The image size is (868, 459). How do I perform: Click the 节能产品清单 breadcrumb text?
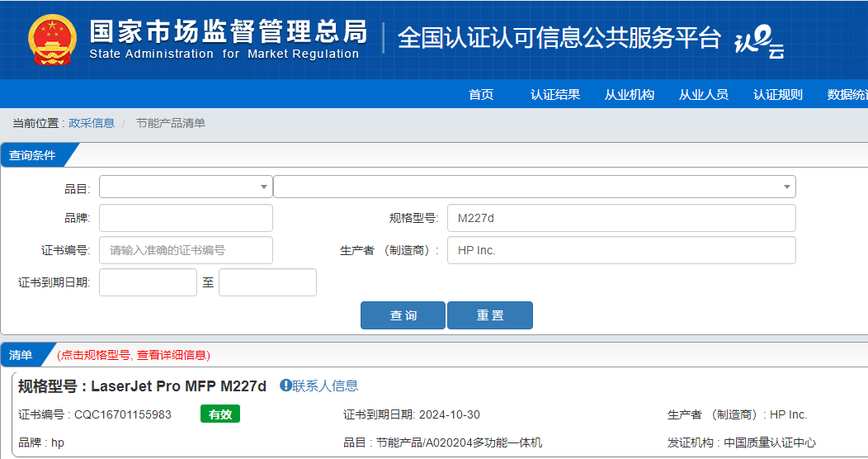tap(171, 123)
